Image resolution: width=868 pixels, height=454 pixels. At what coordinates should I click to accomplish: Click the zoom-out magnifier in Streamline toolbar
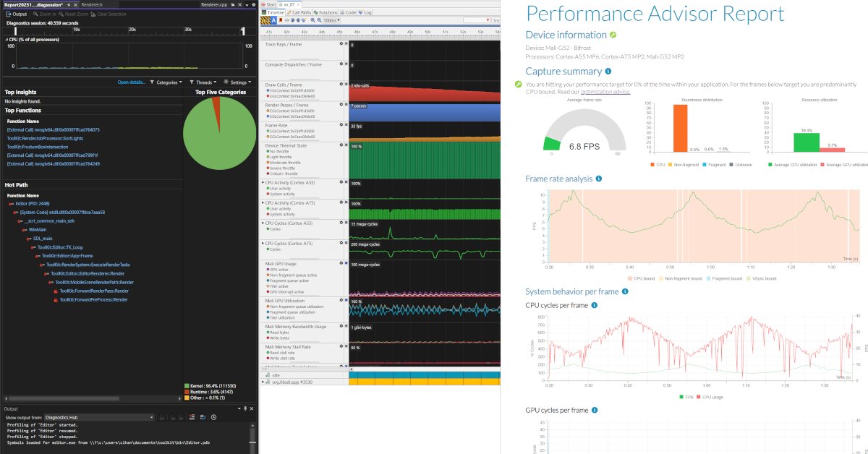pyautogui.click(x=319, y=20)
